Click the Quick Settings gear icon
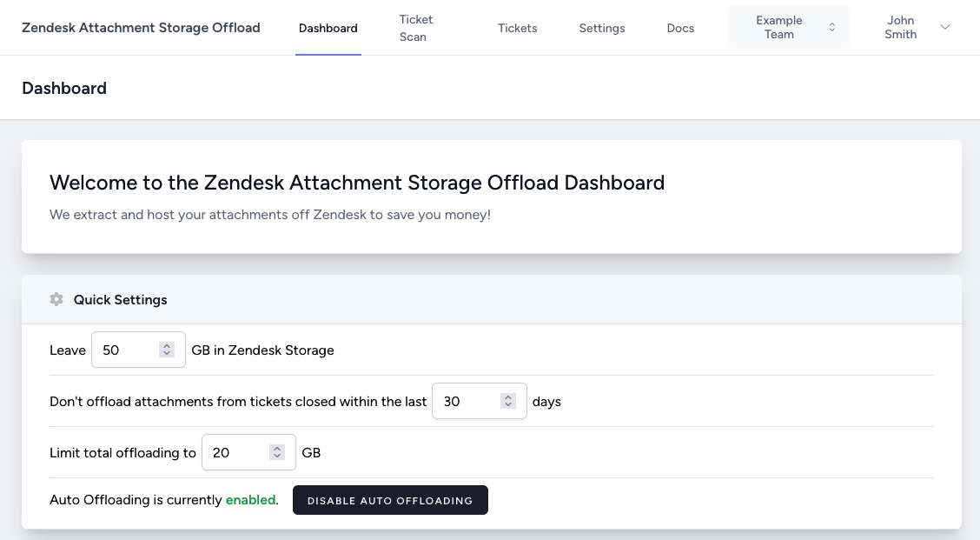Screen dimensions: 980x540 pos(56,299)
